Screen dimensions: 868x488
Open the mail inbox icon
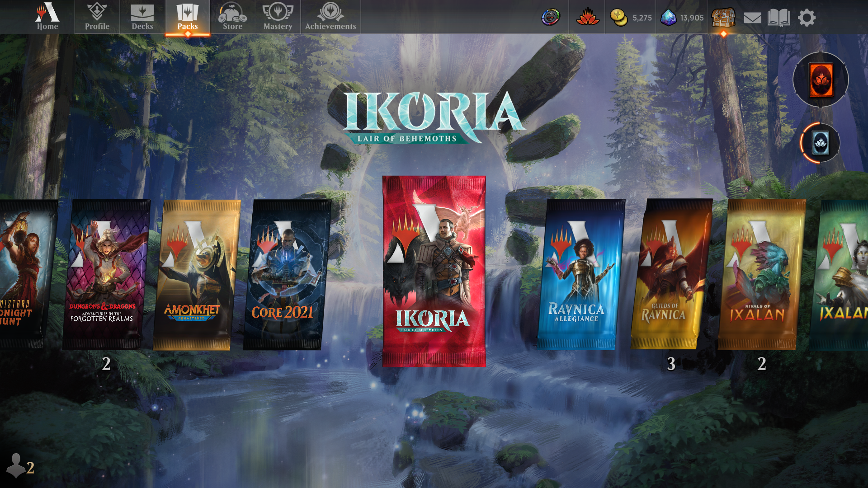[752, 18]
